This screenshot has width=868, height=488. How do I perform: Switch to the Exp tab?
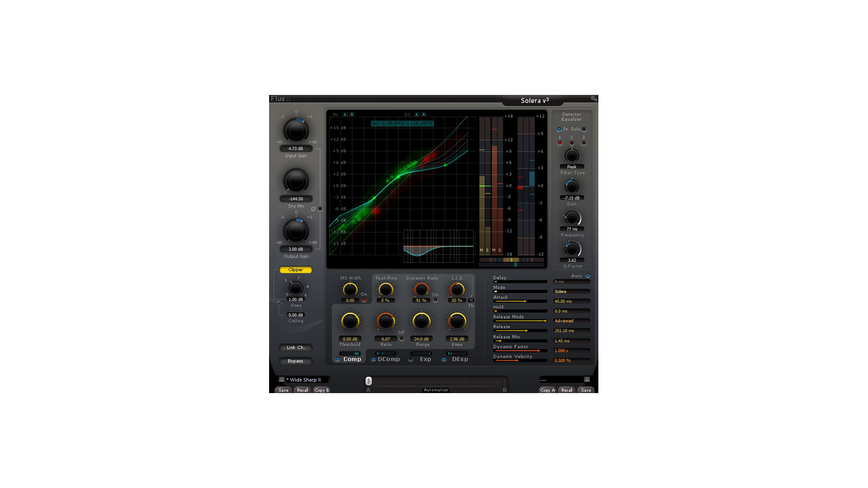click(x=425, y=359)
